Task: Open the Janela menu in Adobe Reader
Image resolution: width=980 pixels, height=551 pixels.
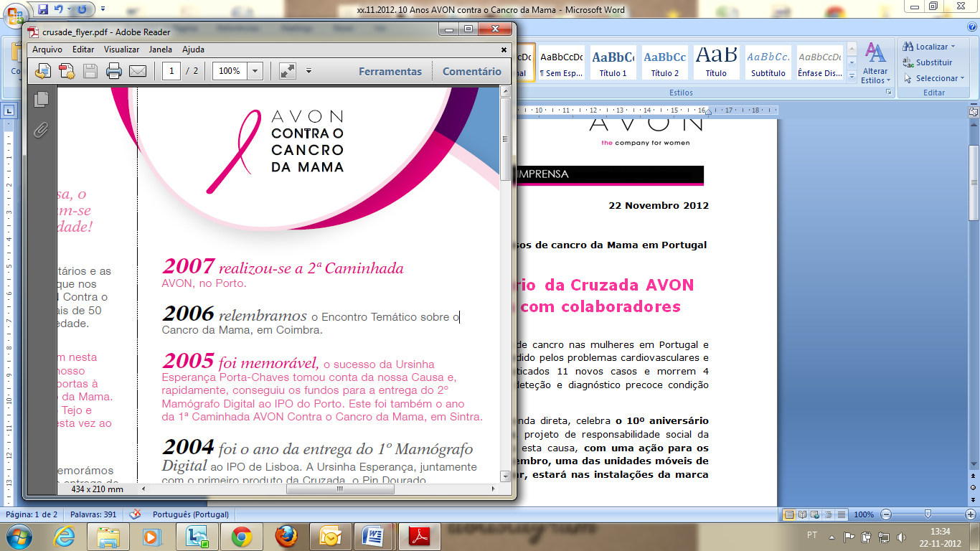Action: (161, 50)
